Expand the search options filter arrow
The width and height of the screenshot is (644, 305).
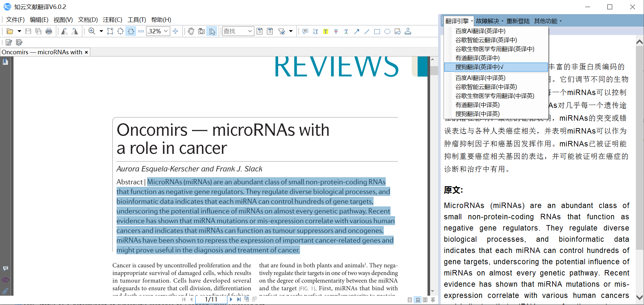tap(291, 31)
